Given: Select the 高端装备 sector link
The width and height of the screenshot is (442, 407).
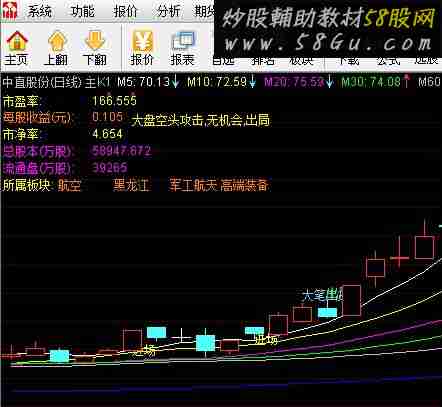Looking at the screenshot, I should (x=244, y=185).
